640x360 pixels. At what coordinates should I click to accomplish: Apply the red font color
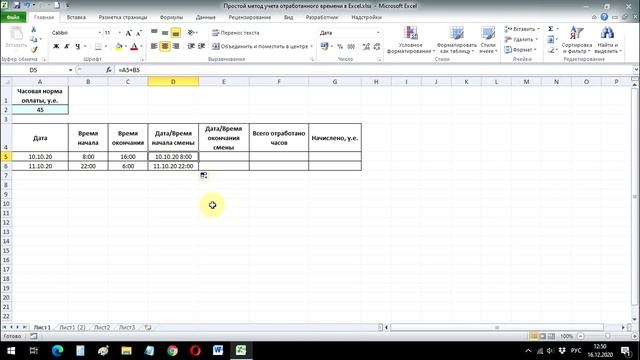click(134, 47)
